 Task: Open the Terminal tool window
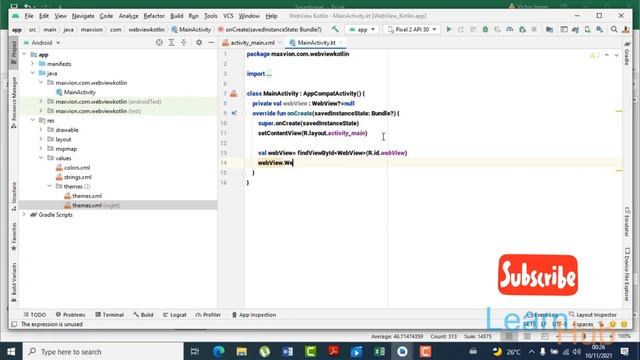(x=109, y=315)
